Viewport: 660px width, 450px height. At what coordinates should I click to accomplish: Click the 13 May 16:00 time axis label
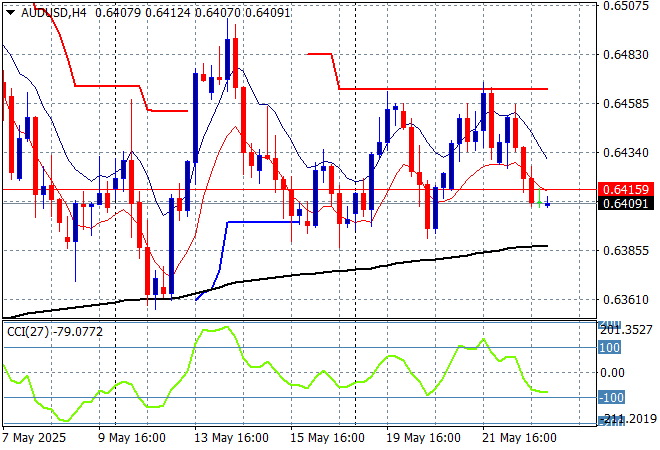[x=232, y=438]
